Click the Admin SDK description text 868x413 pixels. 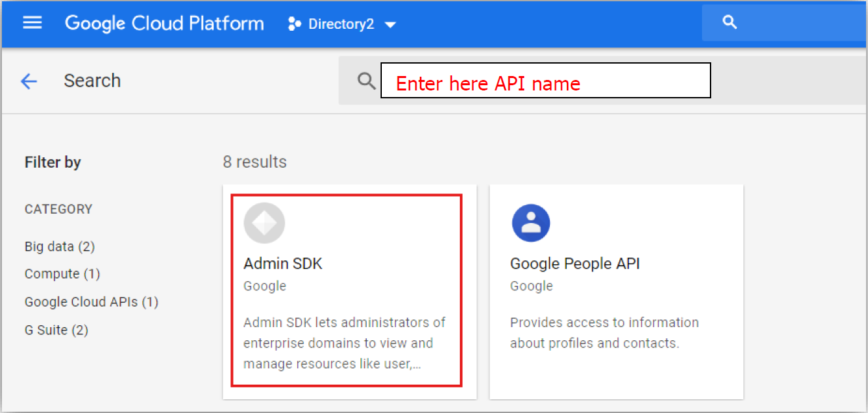coord(344,343)
